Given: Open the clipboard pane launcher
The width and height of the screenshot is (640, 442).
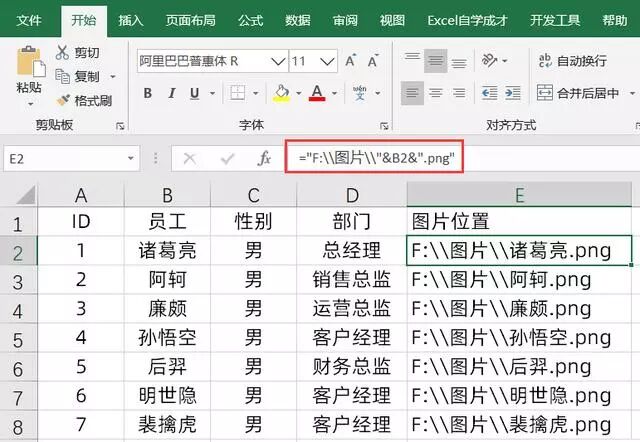Looking at the screenshot, I should pos(120,126).
